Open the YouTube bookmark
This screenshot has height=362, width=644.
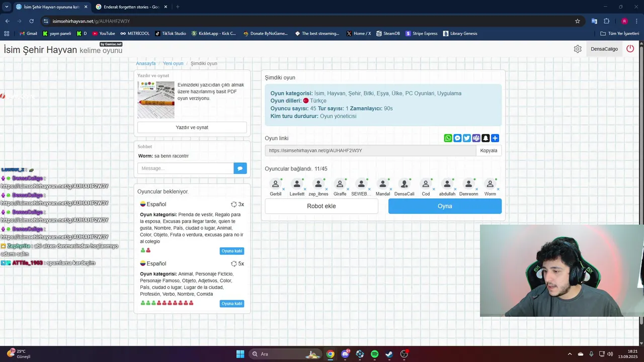(104, 34)
